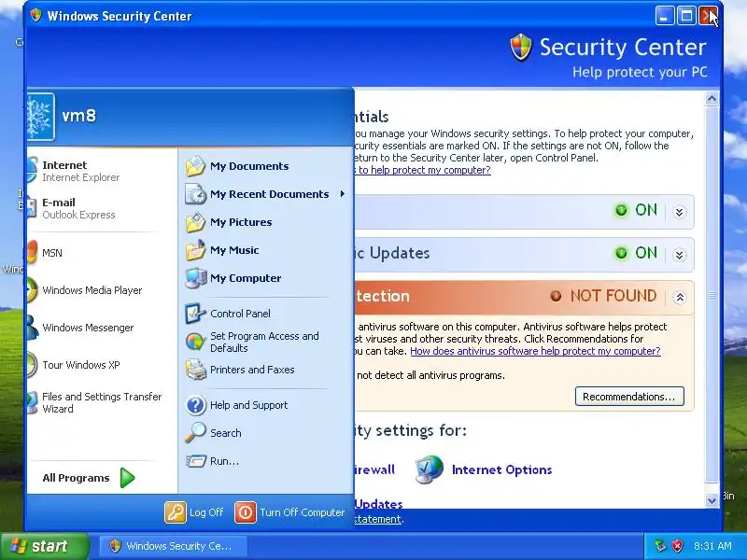Click Set Program Access and Defaults icon
This screenshot has width=747, height=560.
click(x=195, y=342)
